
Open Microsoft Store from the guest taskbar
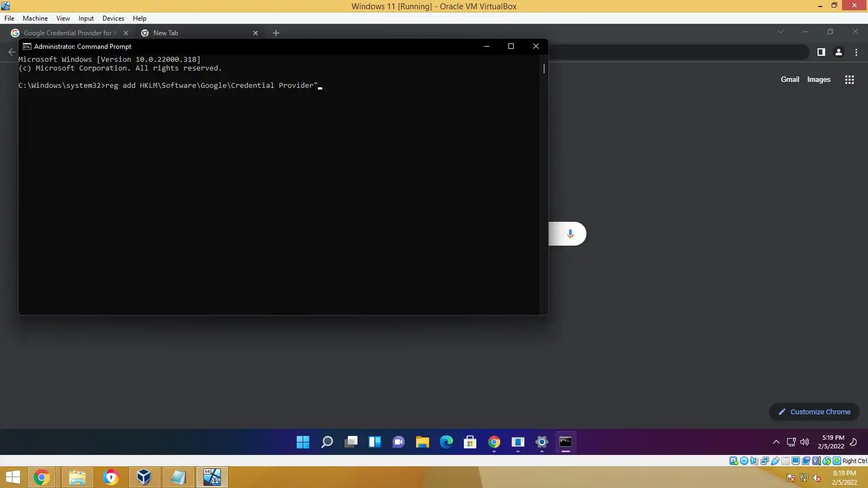click(470, 442)
